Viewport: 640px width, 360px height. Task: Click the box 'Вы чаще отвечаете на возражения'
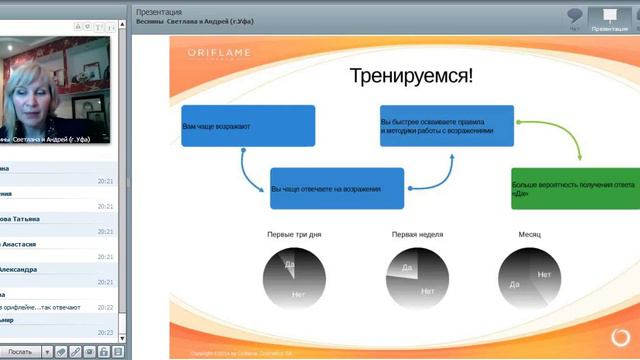(x=337, y=189)
